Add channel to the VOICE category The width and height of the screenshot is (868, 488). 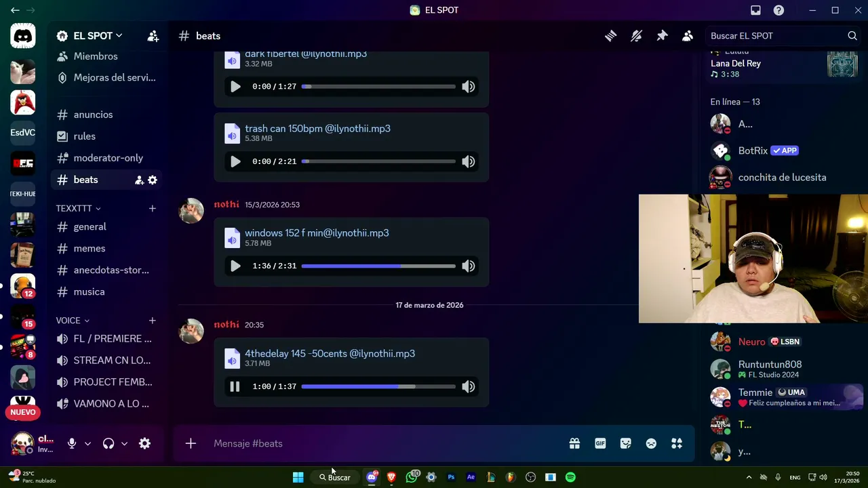point(153,321)
